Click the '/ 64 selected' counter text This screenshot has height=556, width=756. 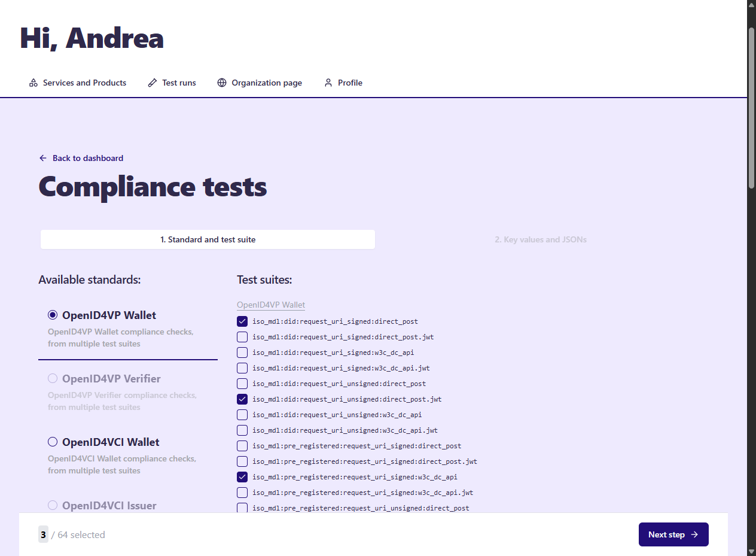78,534
